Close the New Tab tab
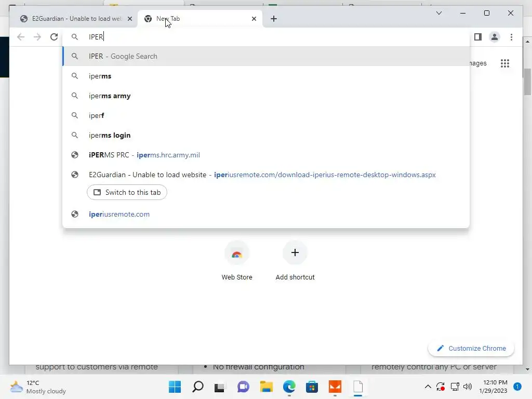This screenshot has width=532, height=399. (x=254, y=19)
